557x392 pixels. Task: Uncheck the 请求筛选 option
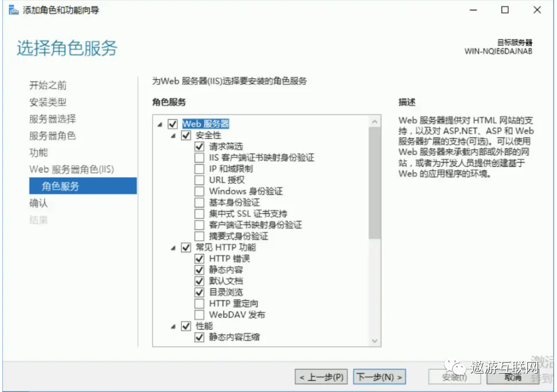coord(199,146)
